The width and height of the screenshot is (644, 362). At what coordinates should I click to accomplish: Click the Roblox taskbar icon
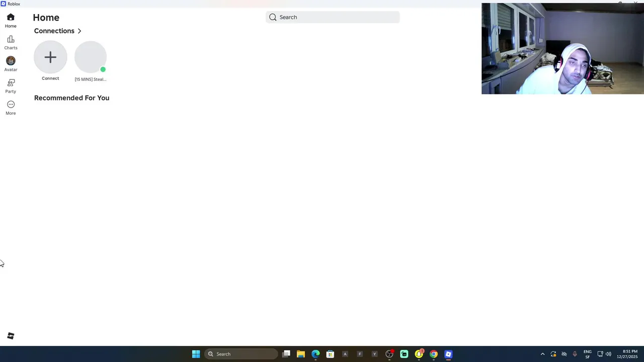click(x=448, y=354)
